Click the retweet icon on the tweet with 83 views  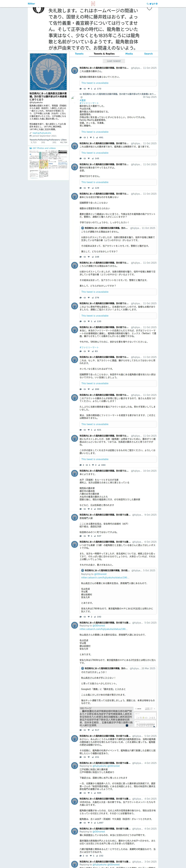[85, 351]
